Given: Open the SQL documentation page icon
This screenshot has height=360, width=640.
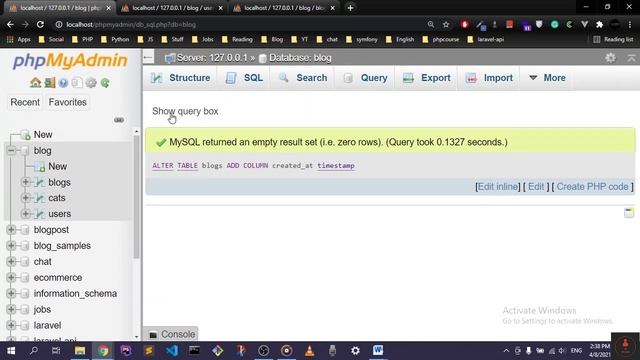Looking at the screenshot, I should 77,83.
